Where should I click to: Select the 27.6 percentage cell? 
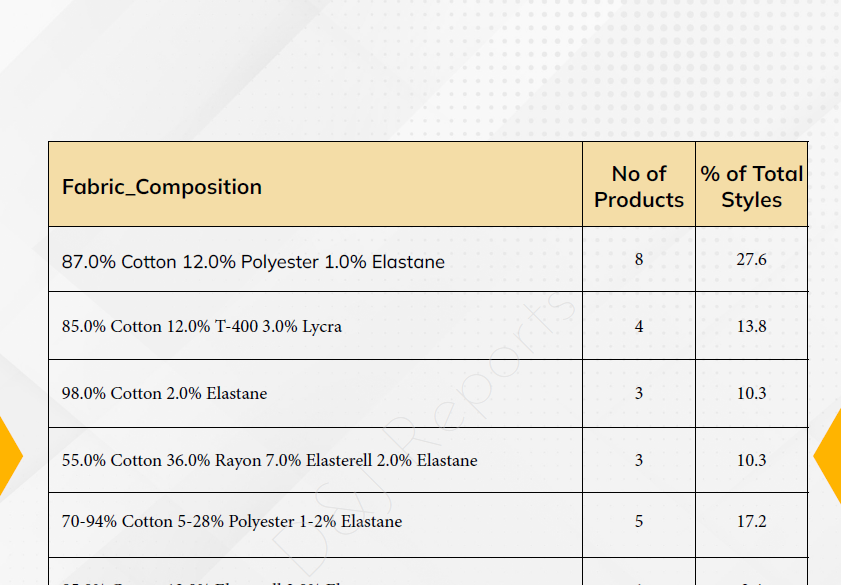pos(751,260)
